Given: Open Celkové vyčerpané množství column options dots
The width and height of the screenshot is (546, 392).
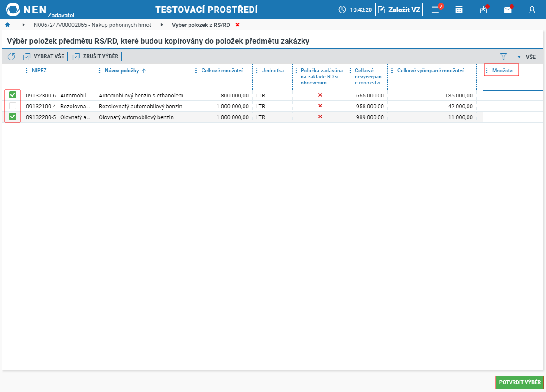Looking at the screenshot, I should click(x=392, y=71).
